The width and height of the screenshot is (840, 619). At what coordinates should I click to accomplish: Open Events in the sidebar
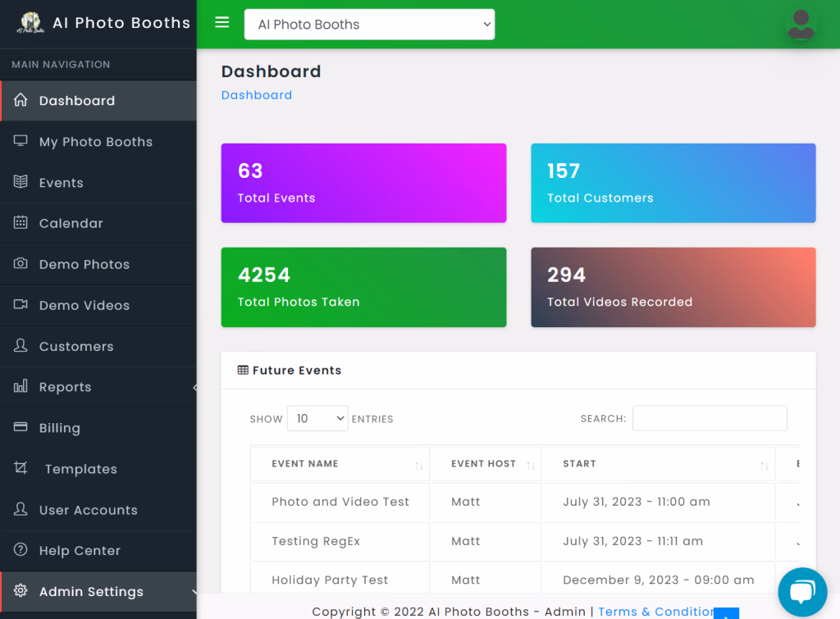[98, 183]
